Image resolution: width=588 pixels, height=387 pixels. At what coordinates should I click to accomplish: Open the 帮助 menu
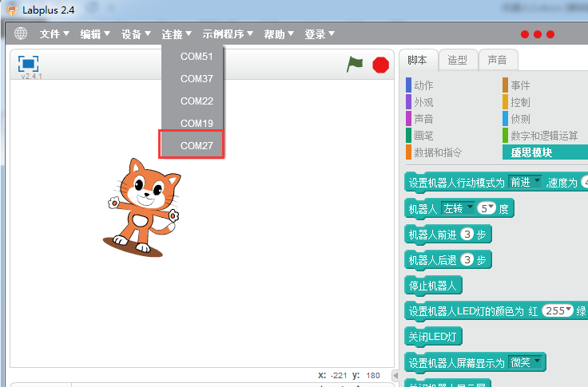click(279, 34)
